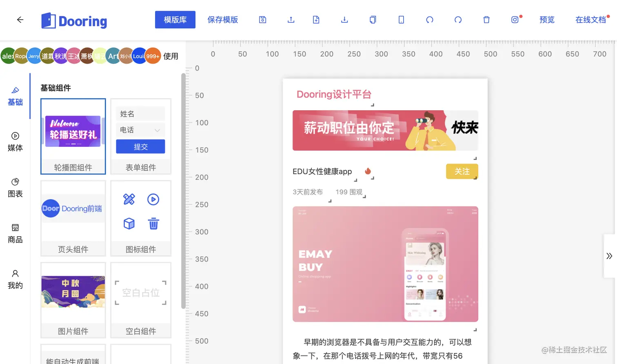Select the 轮播图组件 carousel component

(73, 136)
